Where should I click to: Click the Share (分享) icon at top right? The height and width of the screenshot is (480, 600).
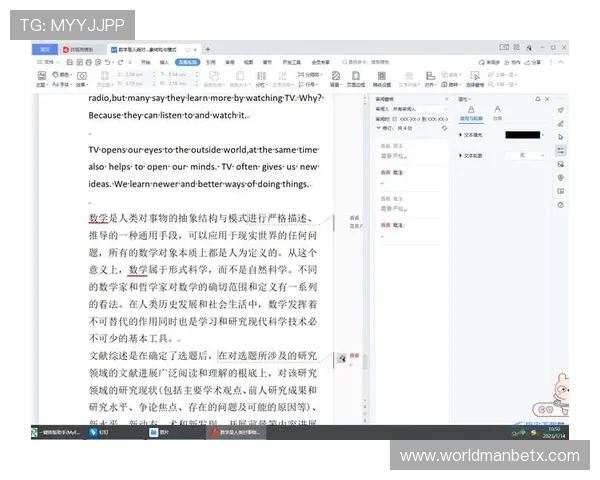point(532,62)
